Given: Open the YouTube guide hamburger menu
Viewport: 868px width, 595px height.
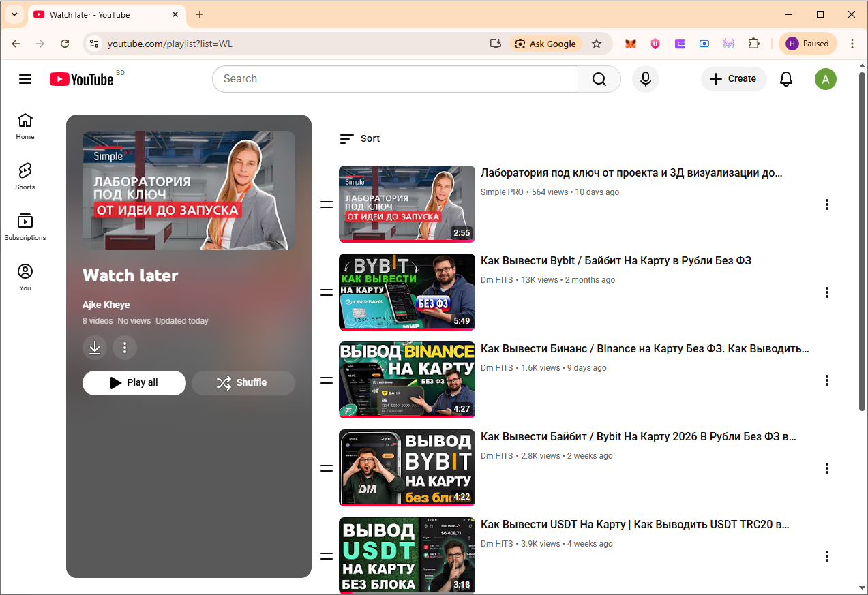Looking at the screenshot, I should [x=25, y=79].
